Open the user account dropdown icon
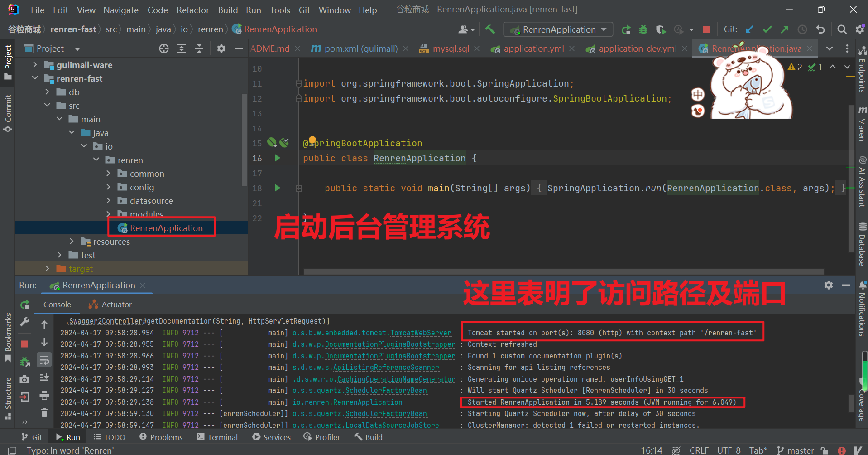 (466, 29)
